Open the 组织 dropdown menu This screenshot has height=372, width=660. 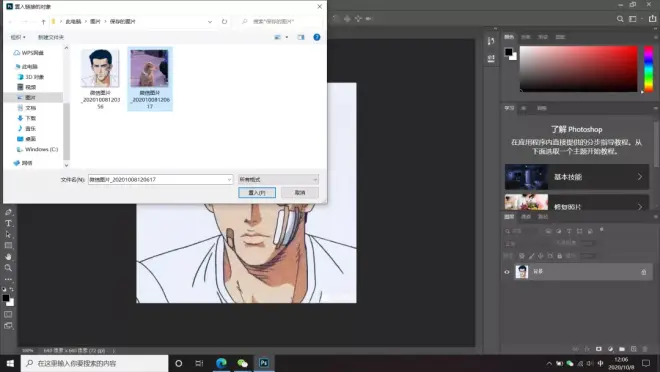18,37
